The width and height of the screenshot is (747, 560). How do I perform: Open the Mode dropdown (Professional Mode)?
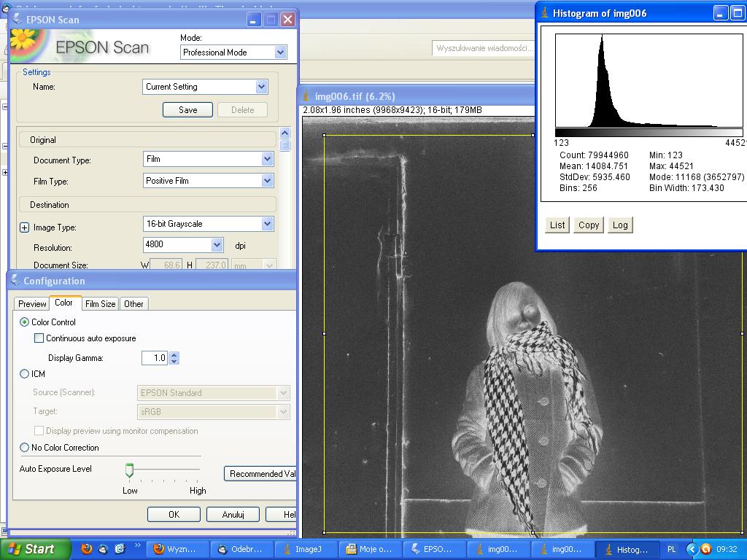tap(279, 52)
